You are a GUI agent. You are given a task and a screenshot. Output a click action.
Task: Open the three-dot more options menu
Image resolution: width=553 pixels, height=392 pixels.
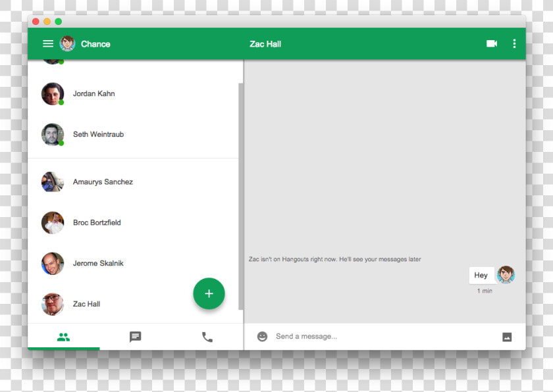tap(514, 43)
